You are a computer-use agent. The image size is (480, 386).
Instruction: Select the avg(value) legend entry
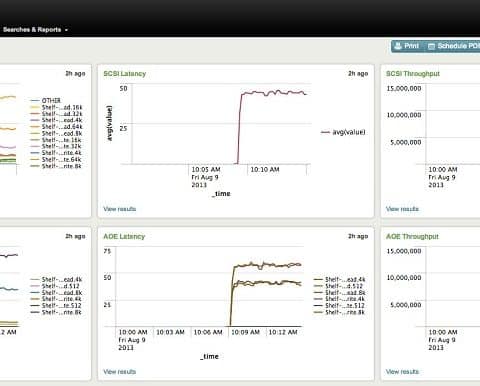coord(343,132)
